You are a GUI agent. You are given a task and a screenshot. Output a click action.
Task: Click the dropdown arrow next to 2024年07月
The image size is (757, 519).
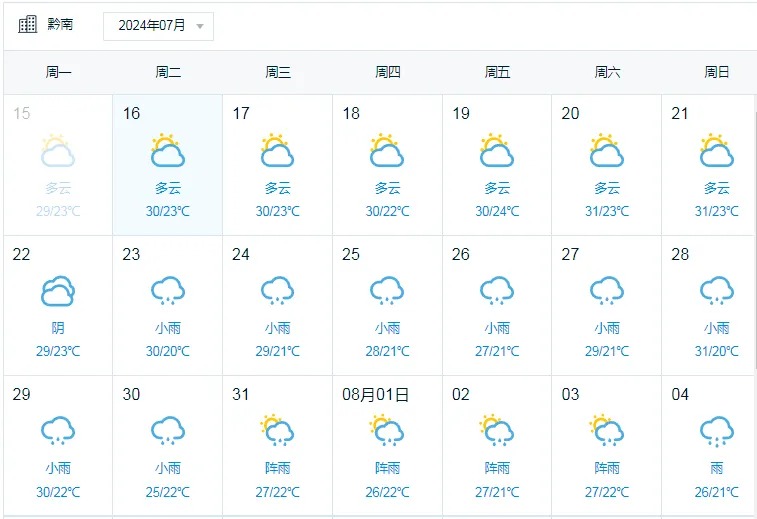click(x=200, y=27)
